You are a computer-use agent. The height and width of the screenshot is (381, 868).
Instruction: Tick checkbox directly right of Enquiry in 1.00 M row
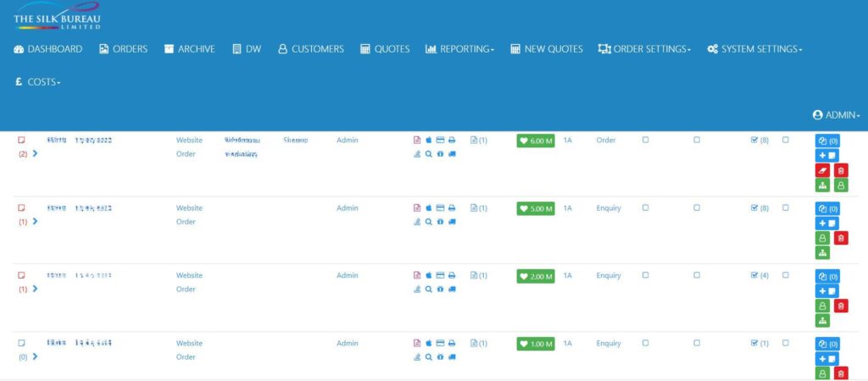click(x=645, y=343)
